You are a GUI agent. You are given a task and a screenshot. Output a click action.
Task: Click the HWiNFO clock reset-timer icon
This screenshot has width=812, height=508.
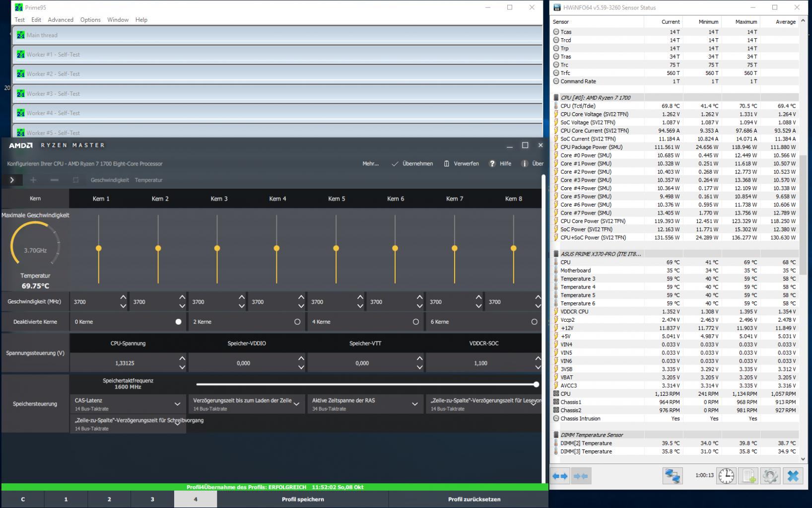tap(726, 476)
